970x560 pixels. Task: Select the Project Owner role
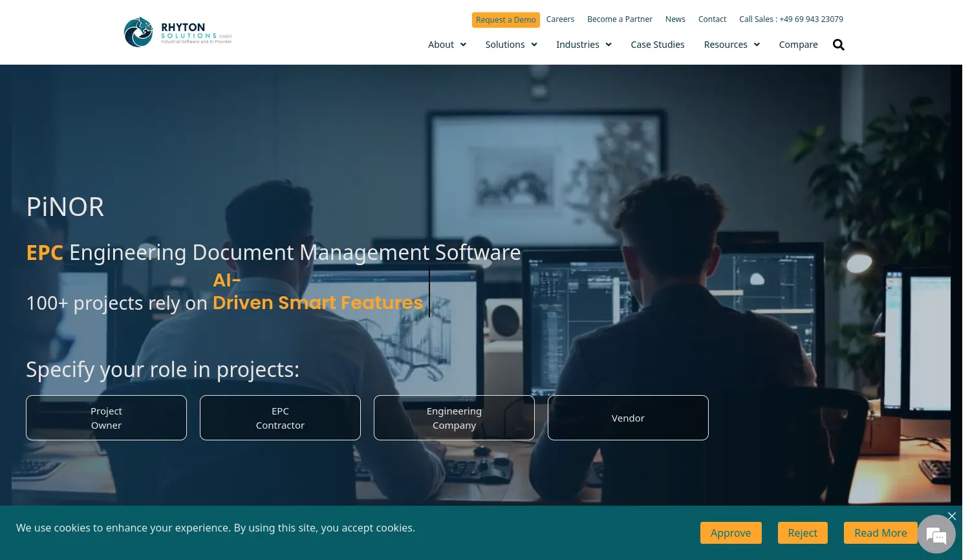coord(106,418)
